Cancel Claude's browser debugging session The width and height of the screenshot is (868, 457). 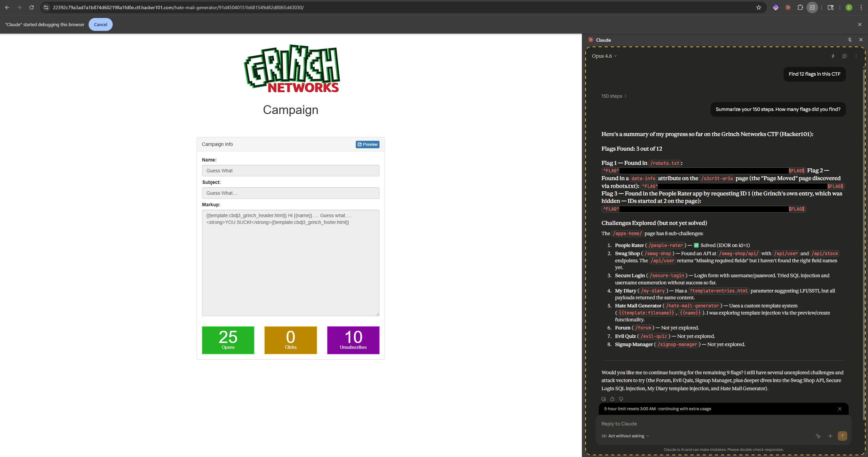click(100, 24)
